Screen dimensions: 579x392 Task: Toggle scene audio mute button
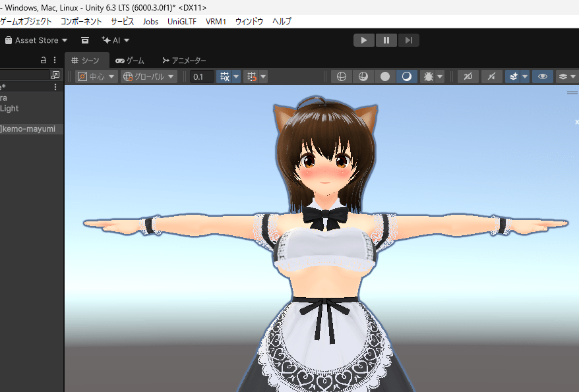[x=491, y=76]
